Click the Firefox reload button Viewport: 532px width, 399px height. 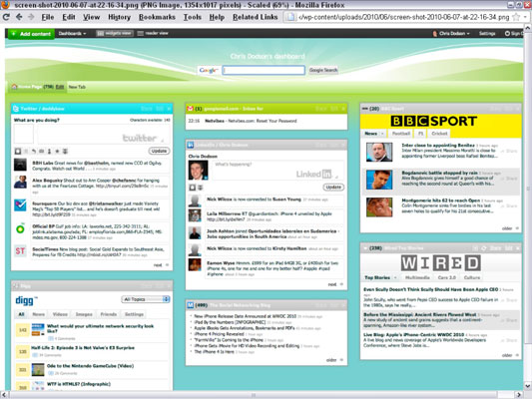tap(6, 17)
